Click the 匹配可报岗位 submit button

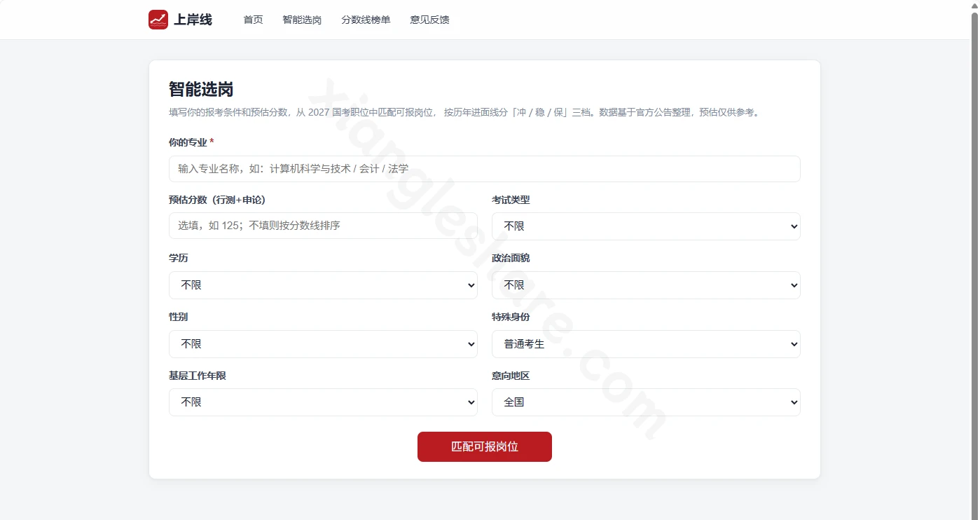tap(485, 446)
